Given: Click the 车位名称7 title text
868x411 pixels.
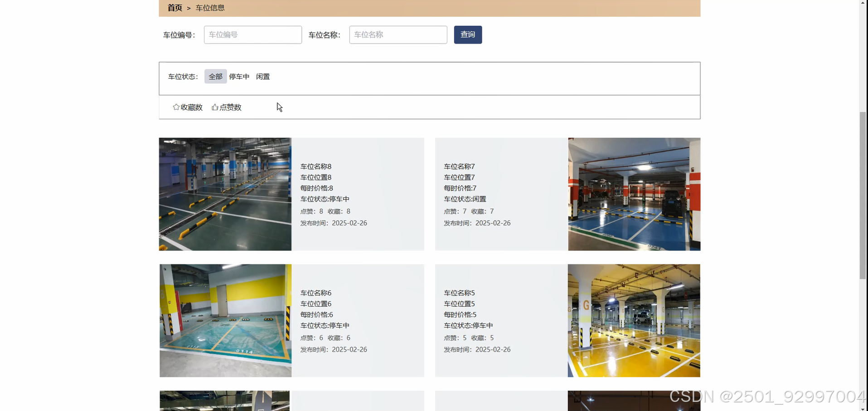Looking at the screenshot, I should click(459, 166).
